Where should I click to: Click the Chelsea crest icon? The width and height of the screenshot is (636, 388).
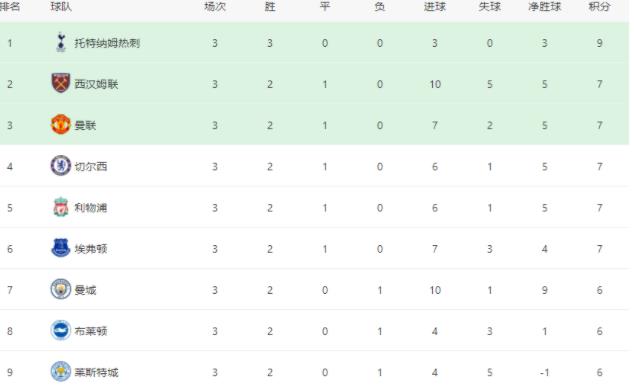tap(61, 166)
